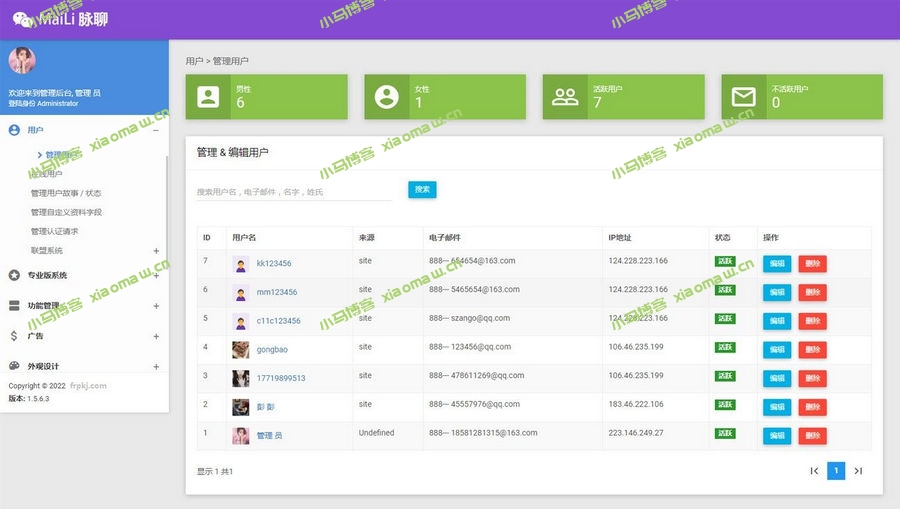The width and height of the screenshot is (900, 509).
Task: Edit user 17719899513
Action: (x=777, y=378)
